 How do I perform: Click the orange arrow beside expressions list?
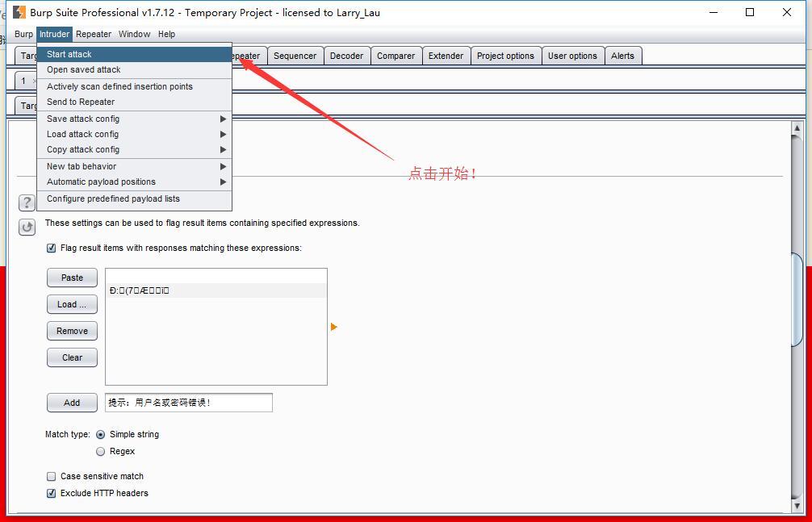tap(333, 327)
